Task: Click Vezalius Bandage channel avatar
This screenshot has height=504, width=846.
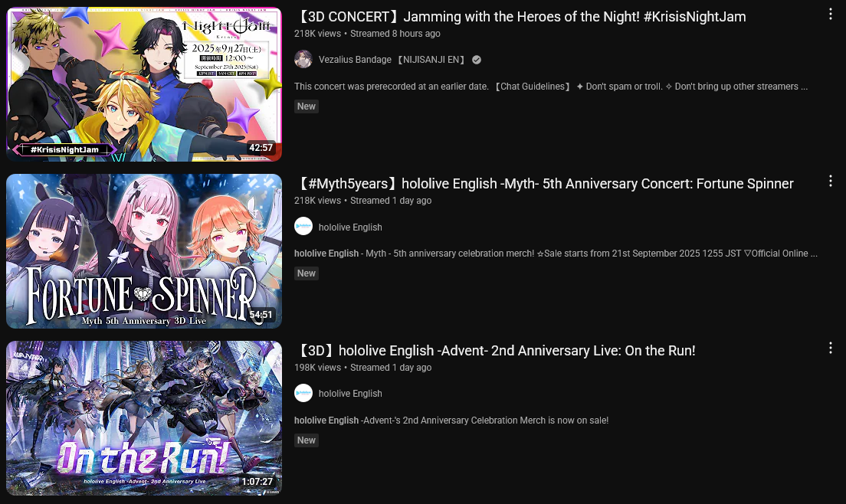Action: (x=303, y=59)
